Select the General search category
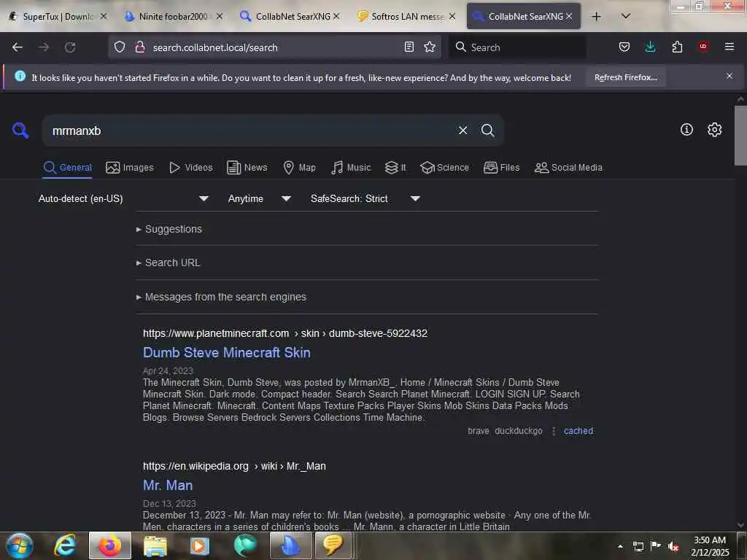 (67, 168)
